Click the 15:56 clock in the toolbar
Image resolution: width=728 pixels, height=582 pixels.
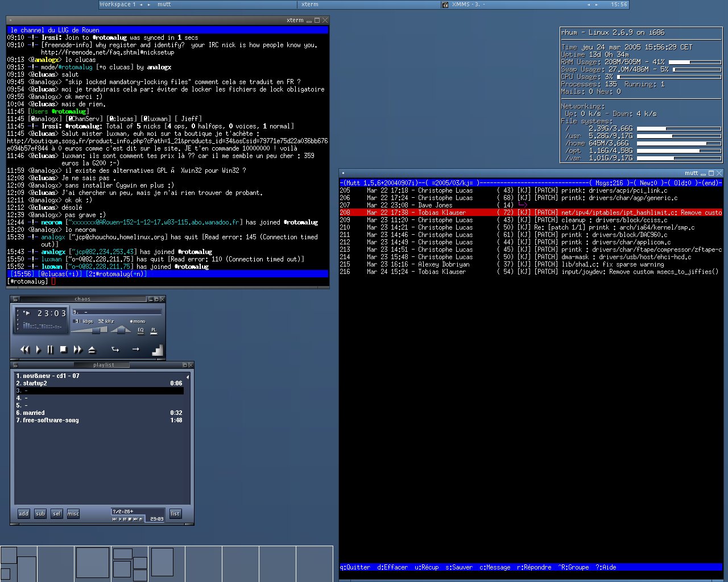tap(619, 4)
